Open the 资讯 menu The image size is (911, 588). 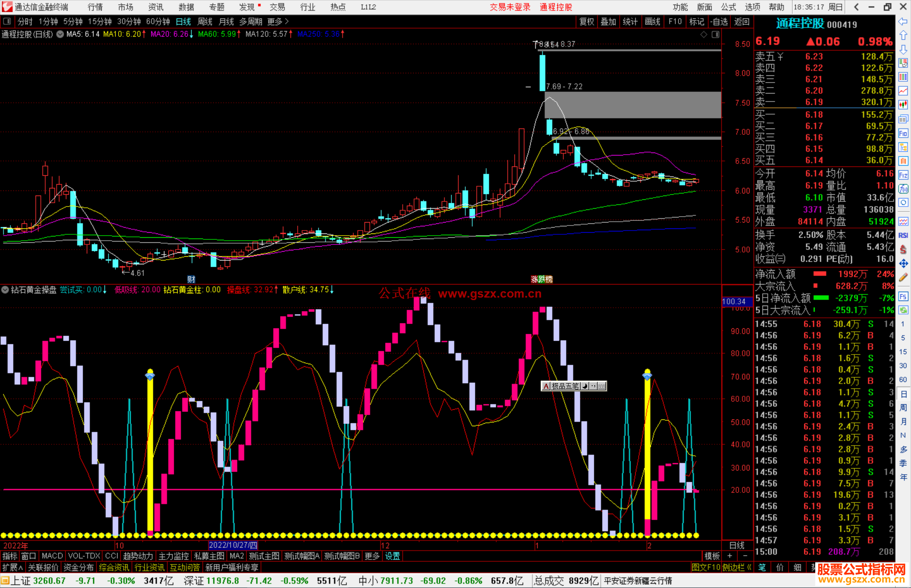point(156,7)
